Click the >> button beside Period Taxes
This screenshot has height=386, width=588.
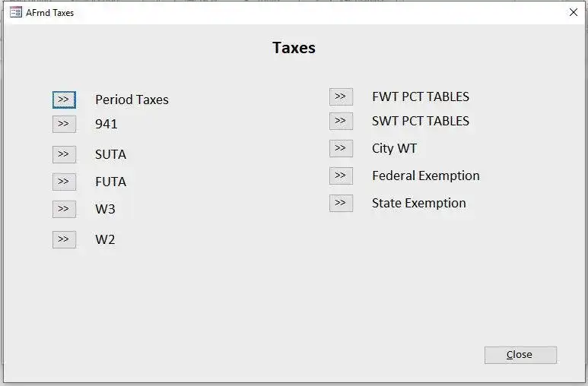click(64, 100)
